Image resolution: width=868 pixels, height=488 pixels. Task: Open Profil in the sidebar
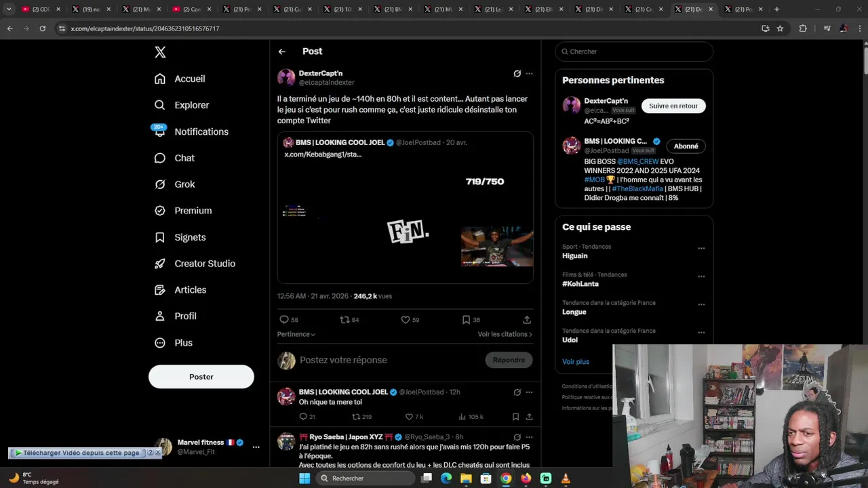pyautogui.click(x=175, y=317)
